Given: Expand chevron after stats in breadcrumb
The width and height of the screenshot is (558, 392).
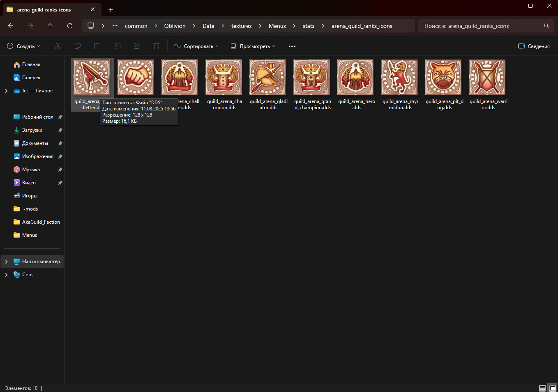Looking at the screenshot, I should click(323, 26).
